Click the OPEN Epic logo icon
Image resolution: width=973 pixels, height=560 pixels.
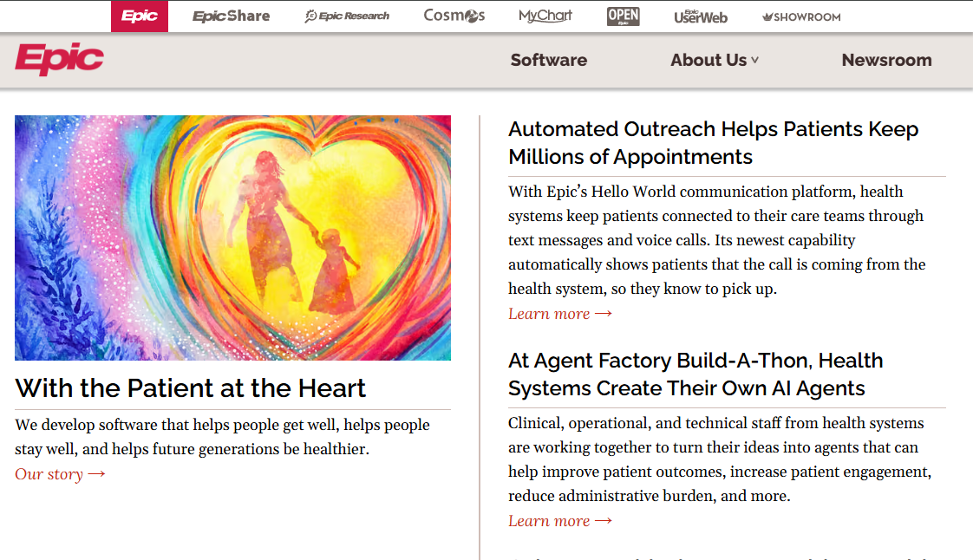click(x=623, y=16)
